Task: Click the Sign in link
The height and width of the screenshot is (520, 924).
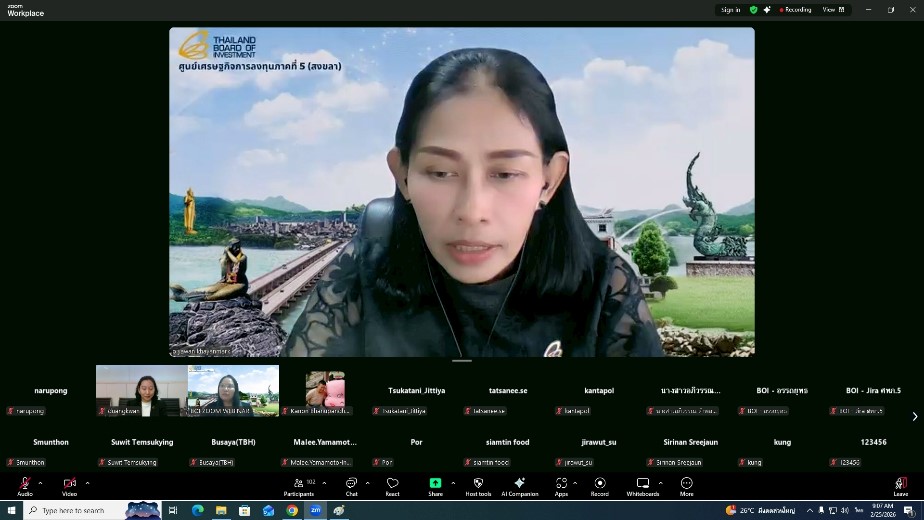Action: tap(731, 9)
